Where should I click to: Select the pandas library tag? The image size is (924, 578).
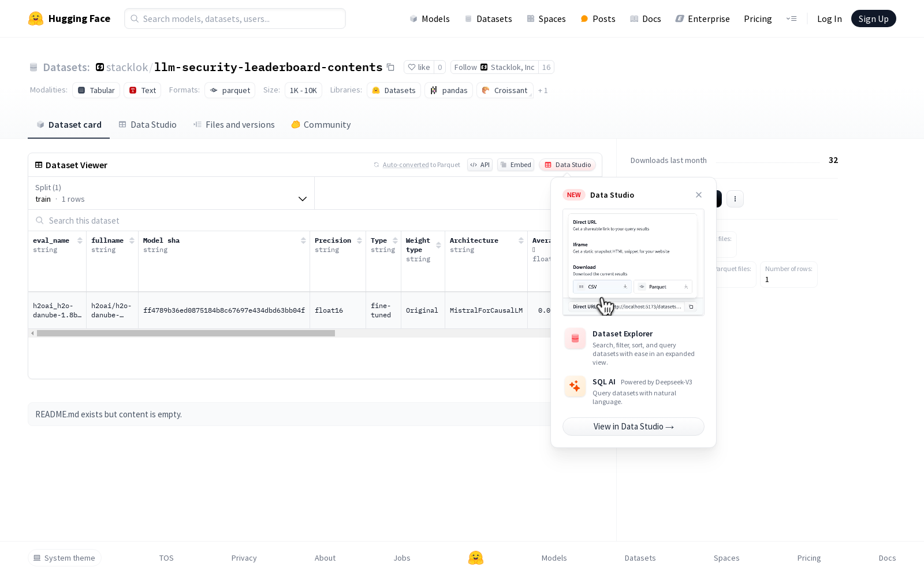tap(449, 90)
